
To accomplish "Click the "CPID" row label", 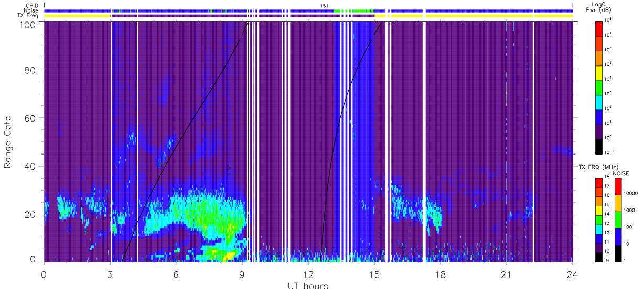I will coord(32,5).
